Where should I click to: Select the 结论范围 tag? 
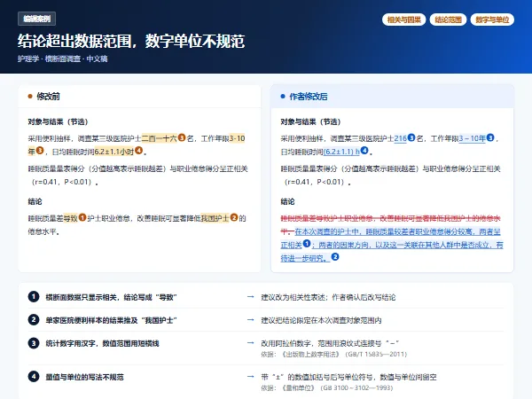point(448,20)
